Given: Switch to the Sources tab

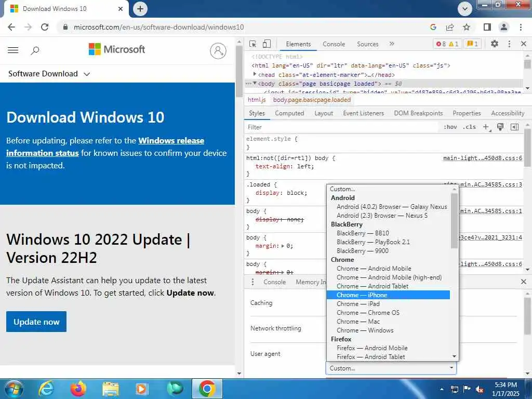Looking at the screenshot, I should (x=367, y=44).
